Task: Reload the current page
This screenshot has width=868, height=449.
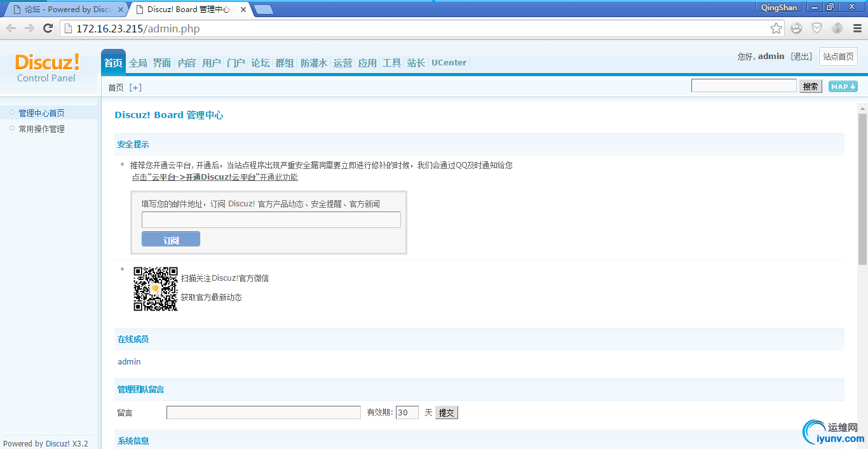Action: click(x=48, y=28)
